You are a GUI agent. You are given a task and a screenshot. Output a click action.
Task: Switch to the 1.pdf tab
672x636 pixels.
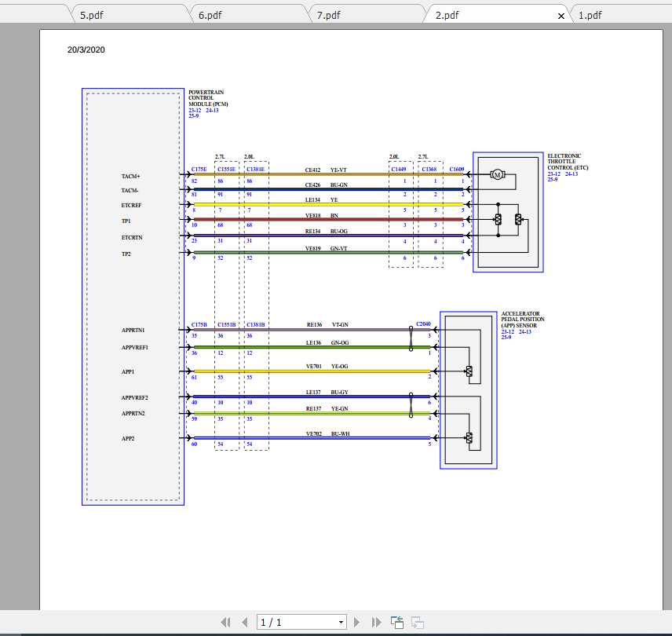pos(590,15)
